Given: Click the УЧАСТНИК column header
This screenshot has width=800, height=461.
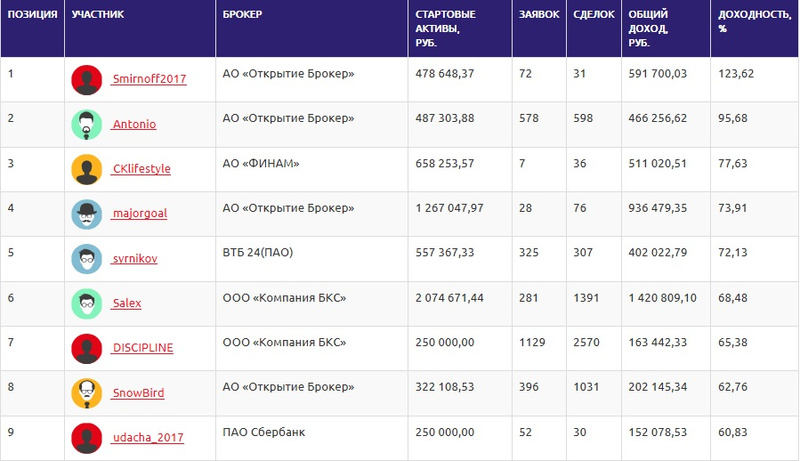Looking at the screenshot, I should [x=98, y=16].
